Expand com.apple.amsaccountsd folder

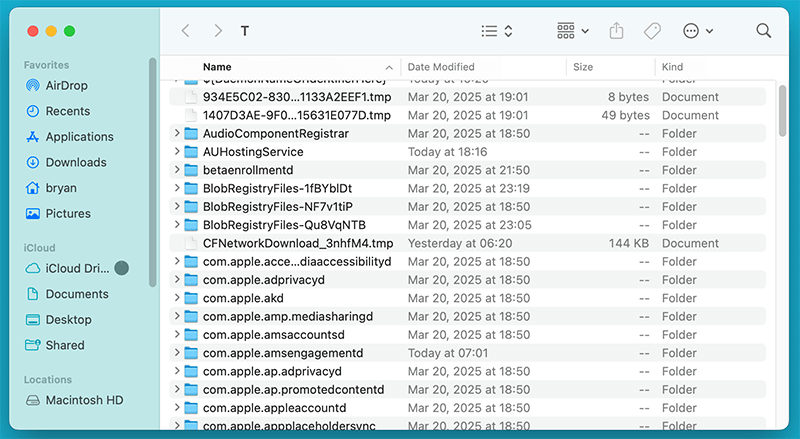[177, 335]
